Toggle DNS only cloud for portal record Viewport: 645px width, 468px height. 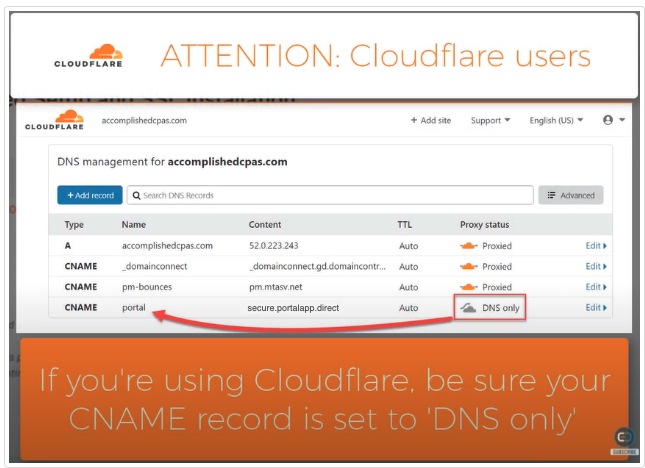coord(469,308)
